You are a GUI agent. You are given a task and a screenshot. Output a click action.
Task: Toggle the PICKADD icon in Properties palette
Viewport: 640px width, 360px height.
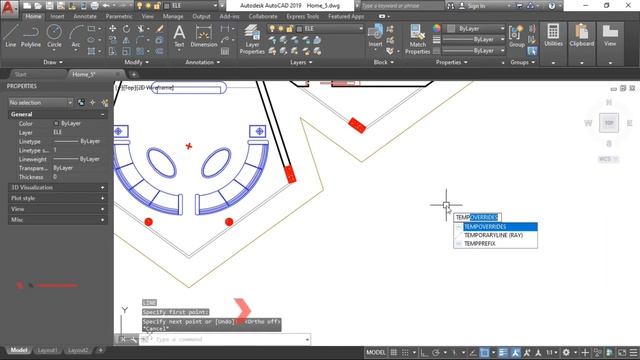click(82, 102)
